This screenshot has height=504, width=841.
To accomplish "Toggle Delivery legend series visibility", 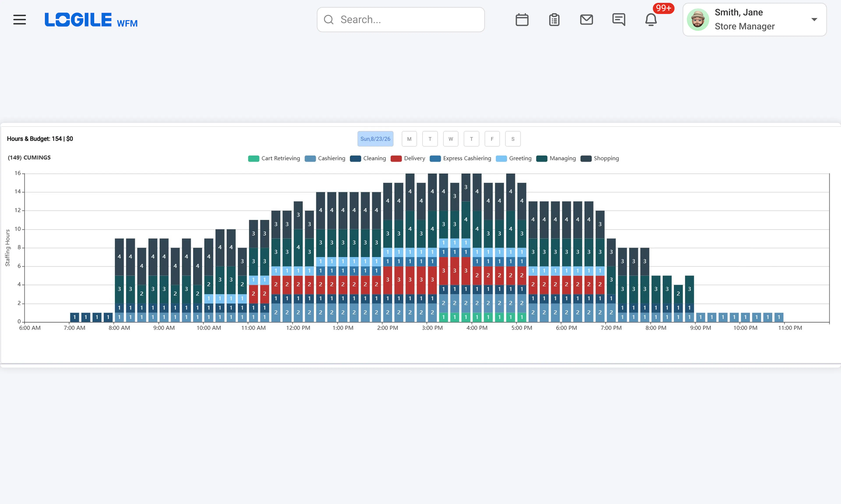I will point(408,159).
